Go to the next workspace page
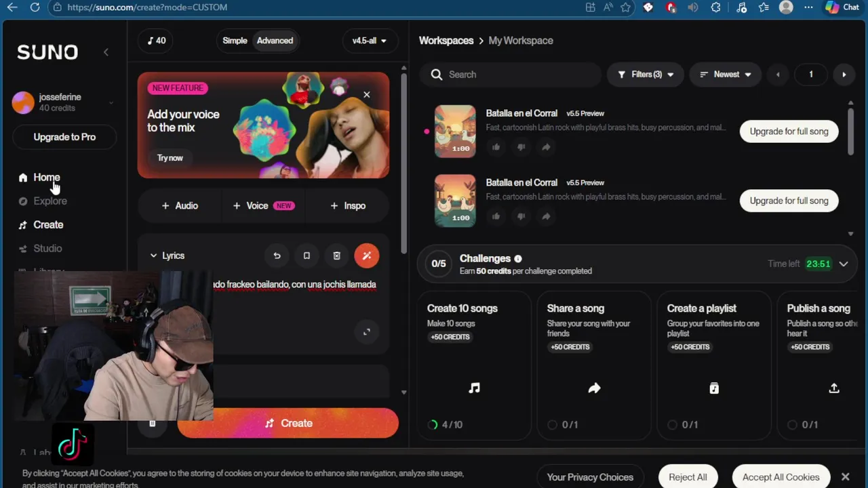 844,75
